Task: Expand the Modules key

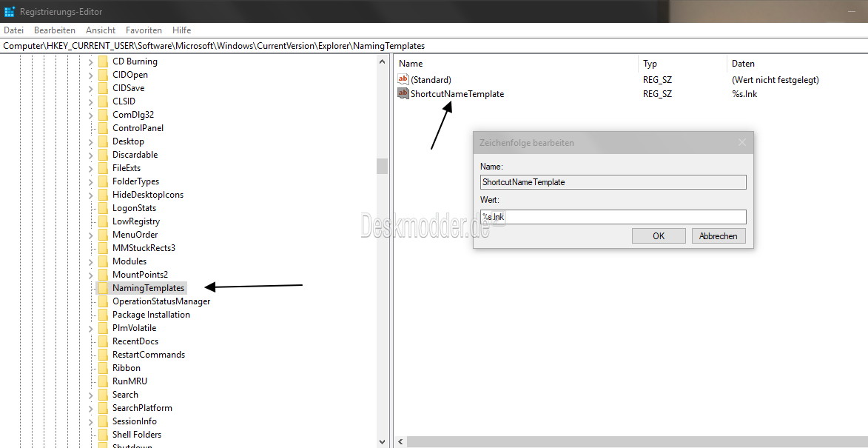Action: tap(91, 261)
